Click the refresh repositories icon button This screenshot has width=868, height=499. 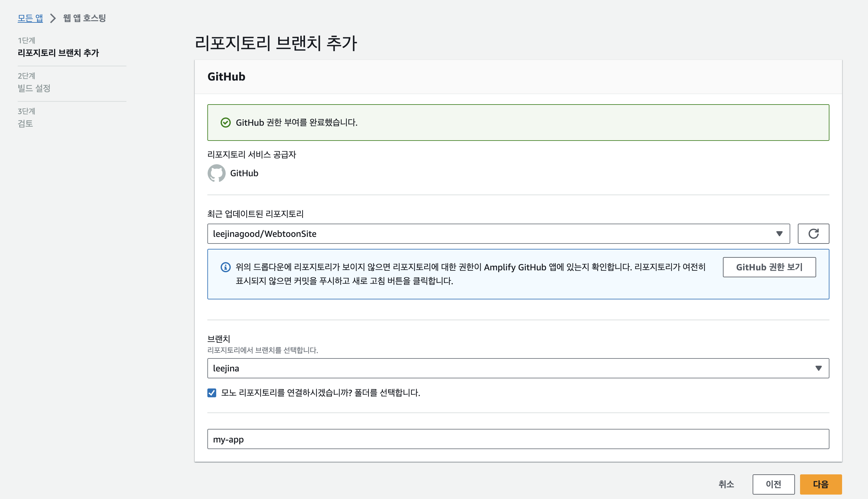click(813, 234)
